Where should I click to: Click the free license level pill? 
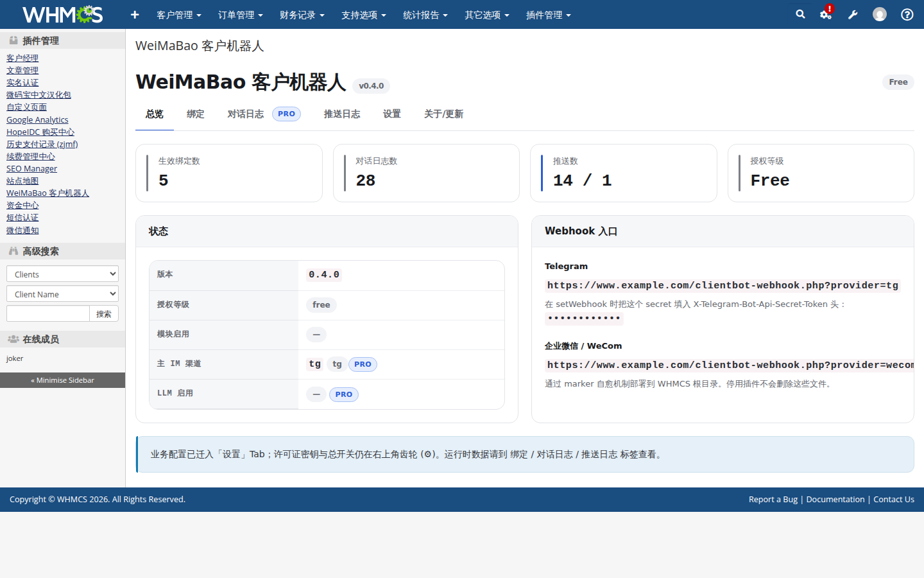[321, 305]
